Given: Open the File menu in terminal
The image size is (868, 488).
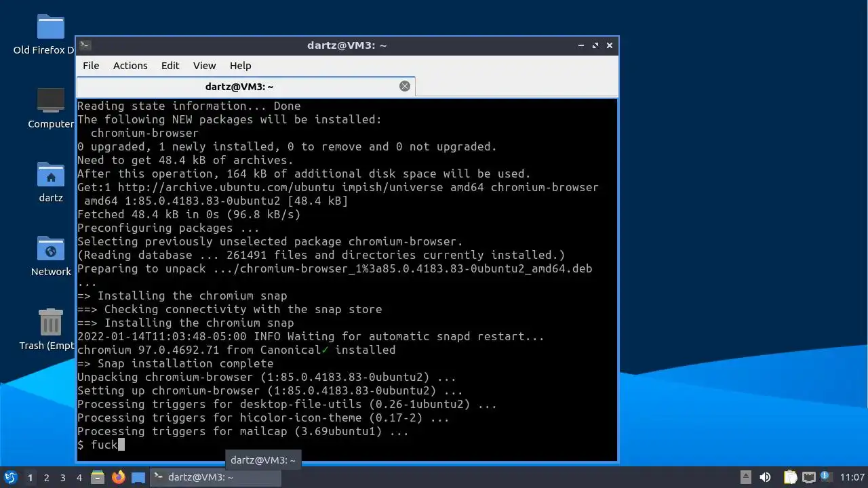Looking at the screenshot, I should (91, 66).
